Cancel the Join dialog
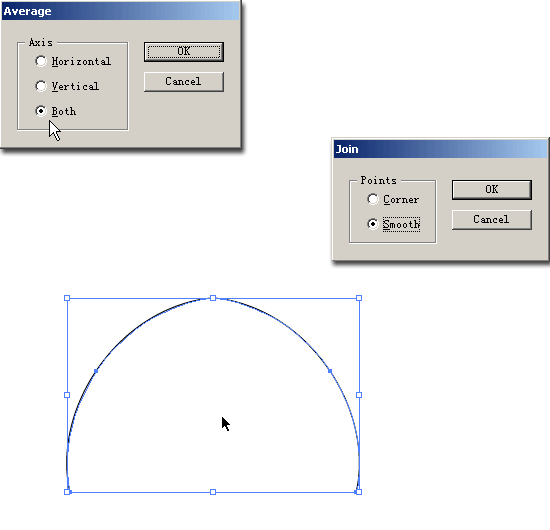Screen dimensions: 550x530 click(492, 220)
